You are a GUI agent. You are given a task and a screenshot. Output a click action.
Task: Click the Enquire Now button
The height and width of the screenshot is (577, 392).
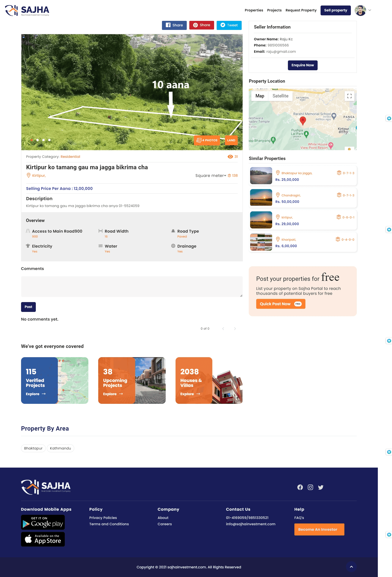click(302, 65)
